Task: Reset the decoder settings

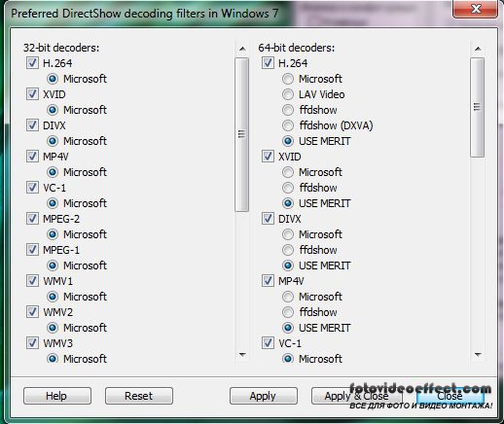Action: click(x=139, y=396)
